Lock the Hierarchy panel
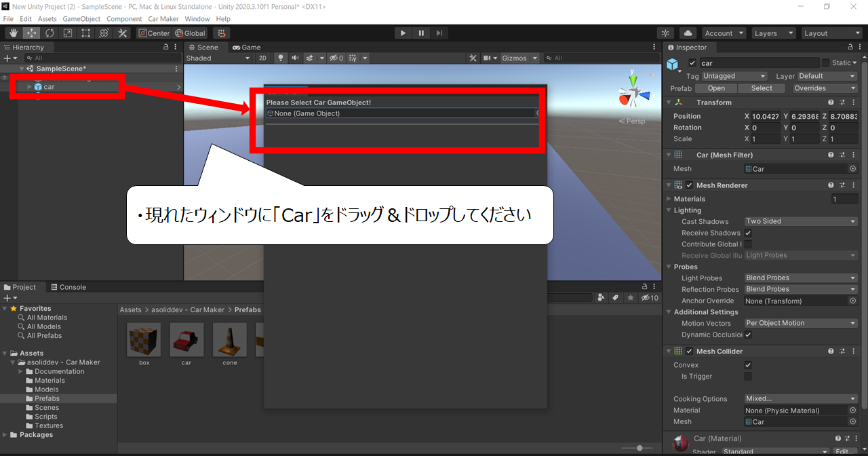 pos(166,47)
